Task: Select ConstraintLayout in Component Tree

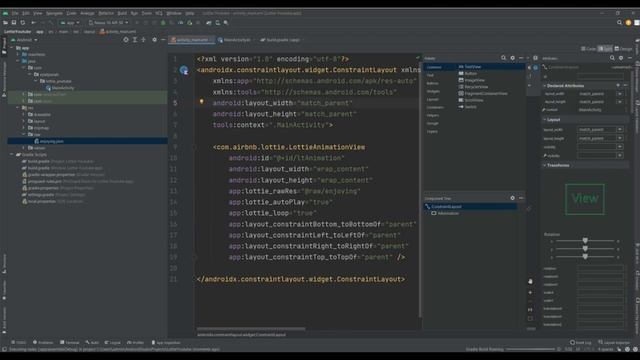Action: (470, 207)
